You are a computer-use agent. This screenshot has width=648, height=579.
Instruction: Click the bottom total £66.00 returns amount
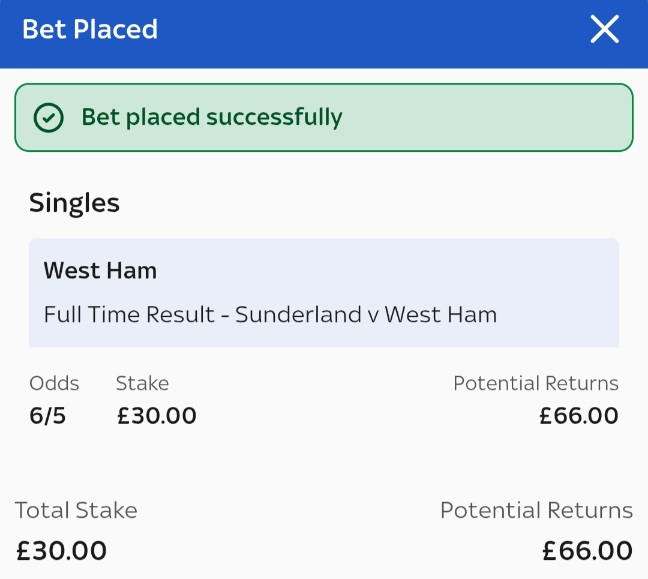(588, 550)
